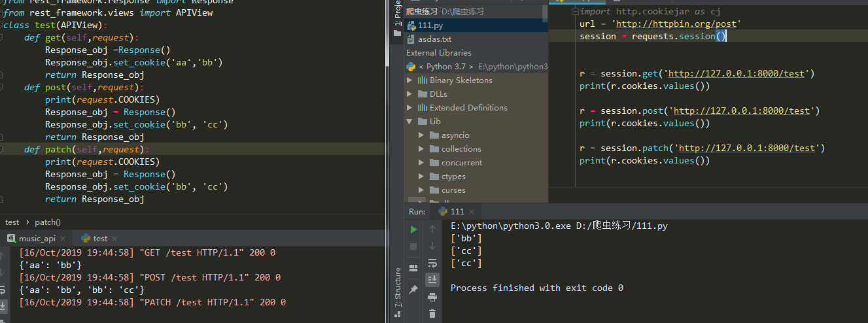868x323 pixels.
Task: Click the patch() breadcrumb in left editor
Action: coord(48,222)
